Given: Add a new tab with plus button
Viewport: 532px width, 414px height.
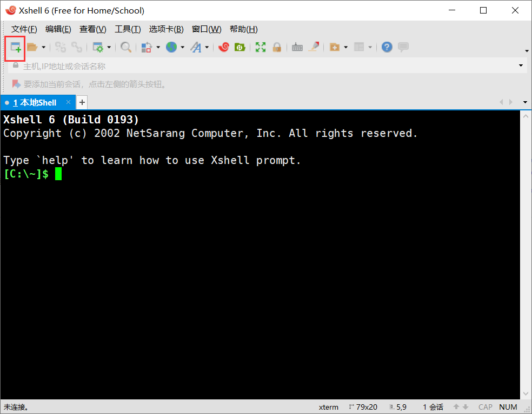Looking at the screenshot, I should click(82, 102).
